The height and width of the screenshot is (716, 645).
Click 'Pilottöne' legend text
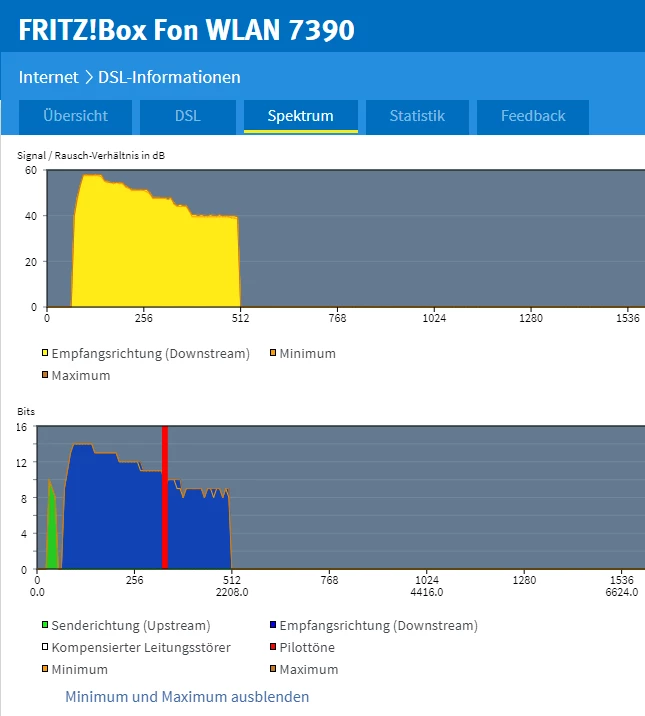(x=307, y=648)
